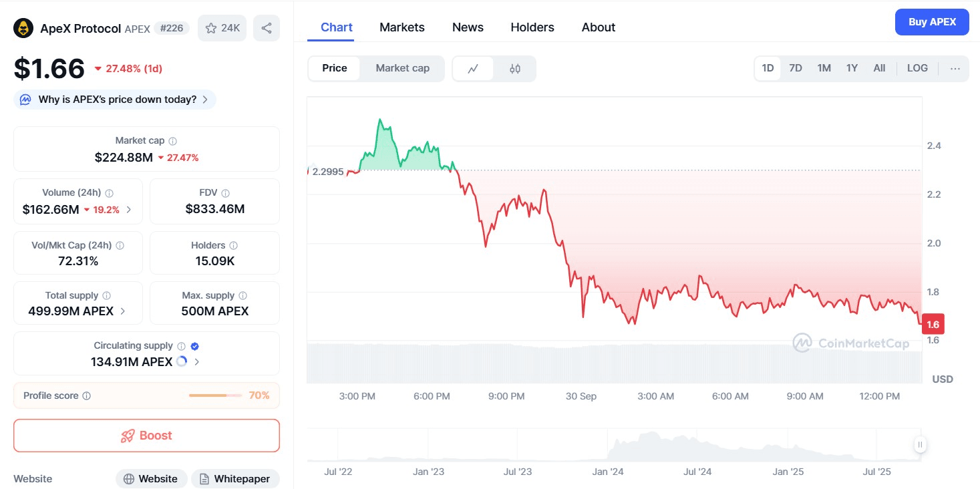This screenshot has width=980, height=489.
Task: Click the share icon next to watchlist
Action: (267, 28)
